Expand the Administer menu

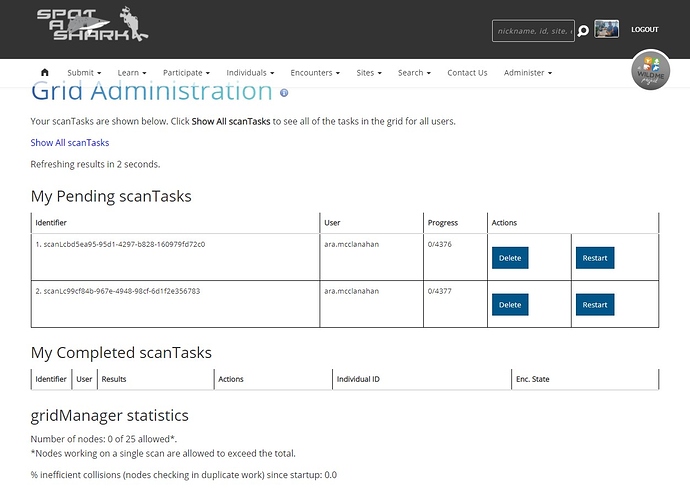click(528, 73)
